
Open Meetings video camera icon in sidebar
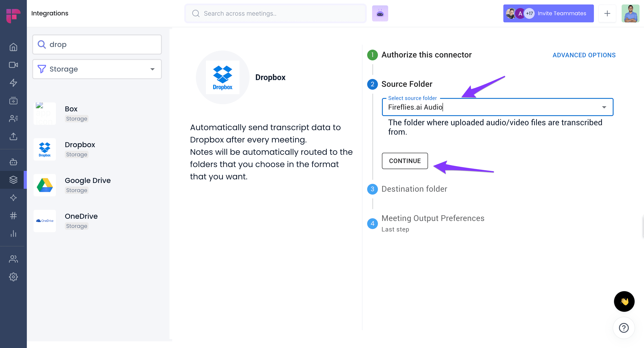coord(13,65)
